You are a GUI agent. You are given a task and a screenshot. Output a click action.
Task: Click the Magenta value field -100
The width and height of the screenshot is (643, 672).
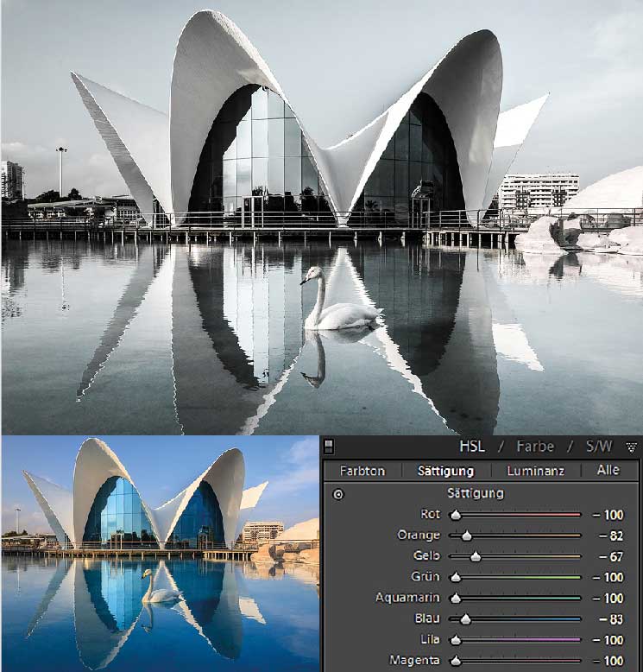click(x=608, y=661)
